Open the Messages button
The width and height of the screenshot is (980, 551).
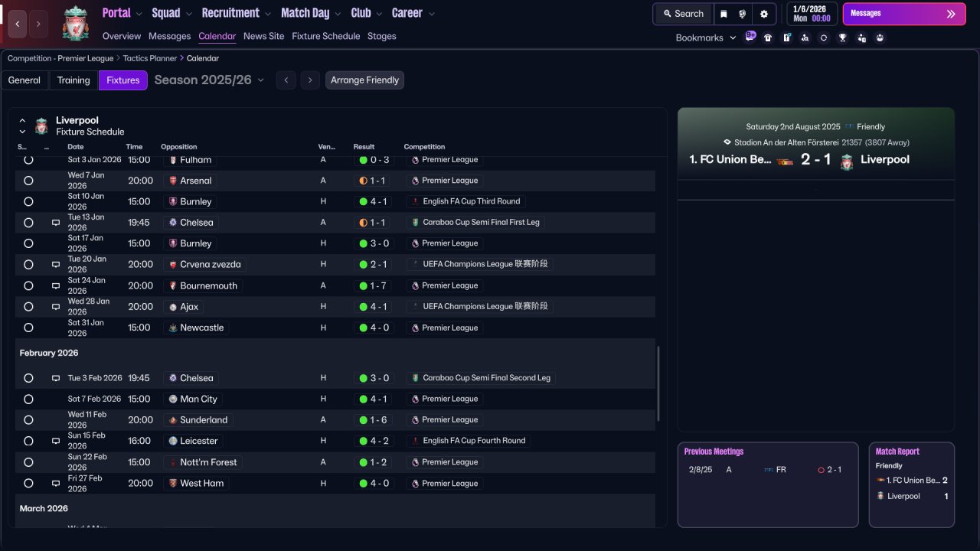click(903, 14)
